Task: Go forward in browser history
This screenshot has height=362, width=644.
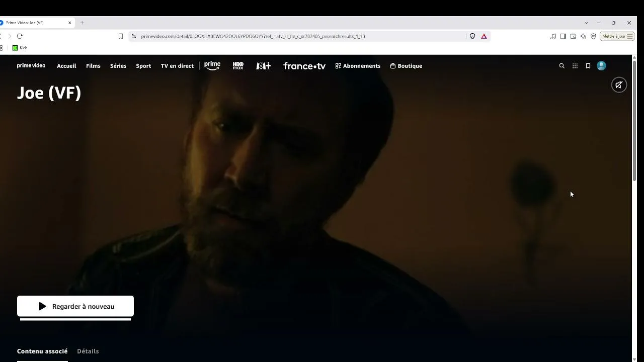Action: pos(9,36)
